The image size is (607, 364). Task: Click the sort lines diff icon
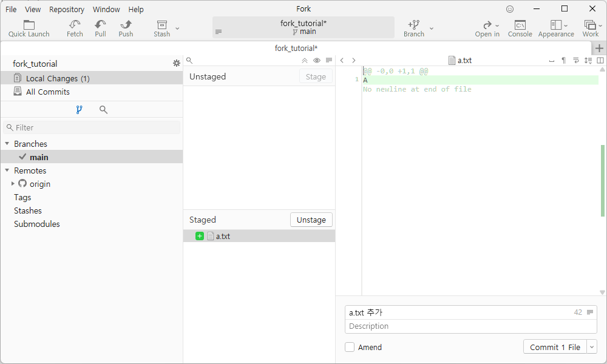[x=588, y=60]
